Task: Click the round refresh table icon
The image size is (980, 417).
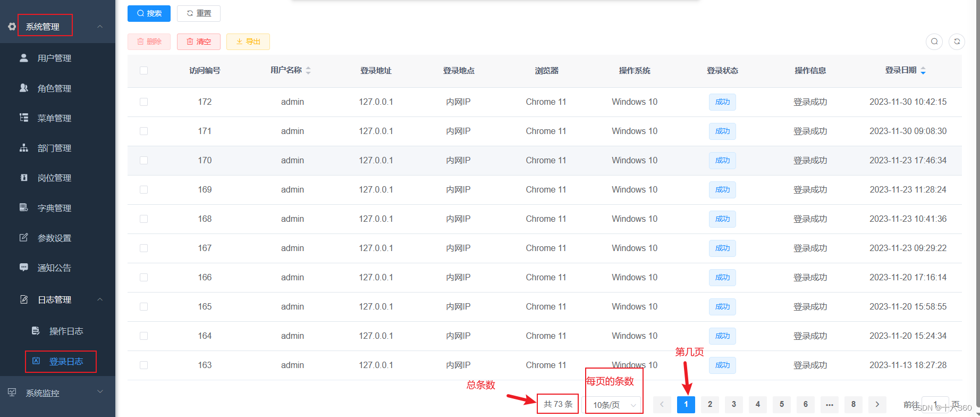Action: 957,41
